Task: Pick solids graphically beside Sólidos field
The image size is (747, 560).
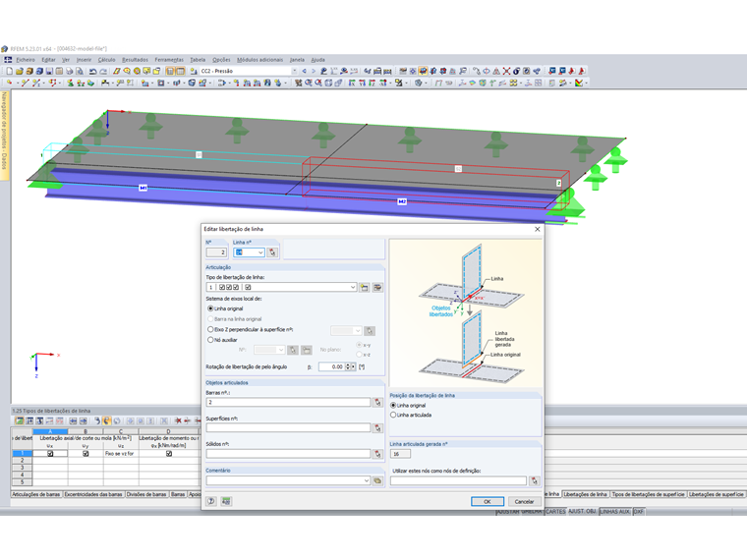Action: pyautogui.click(x=377, y=454)
